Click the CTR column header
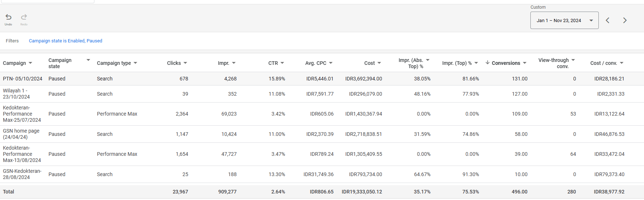This screenshot has width=644, height=200. click(273, 63)
